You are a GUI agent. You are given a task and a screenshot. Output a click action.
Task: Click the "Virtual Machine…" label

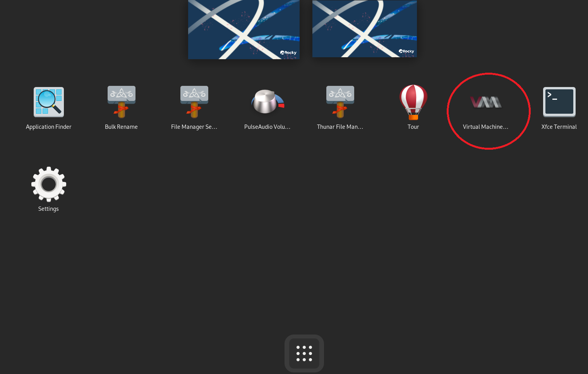click(x=485, y=127)
